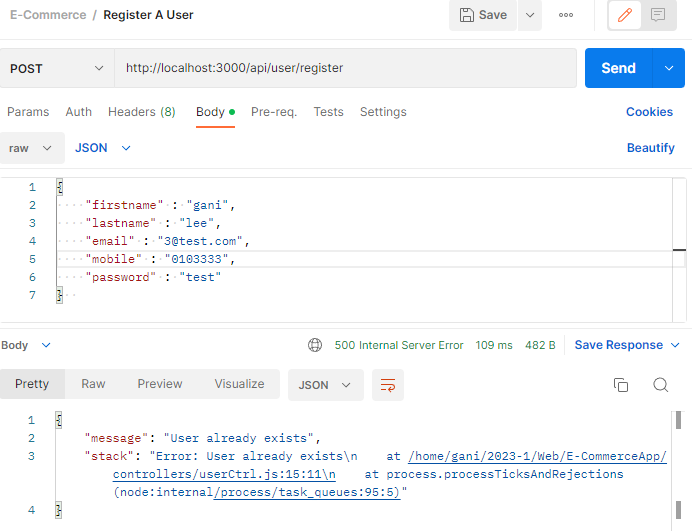Select the Preview response view
Screen dimensions: 692x531
tap(160, 384)
